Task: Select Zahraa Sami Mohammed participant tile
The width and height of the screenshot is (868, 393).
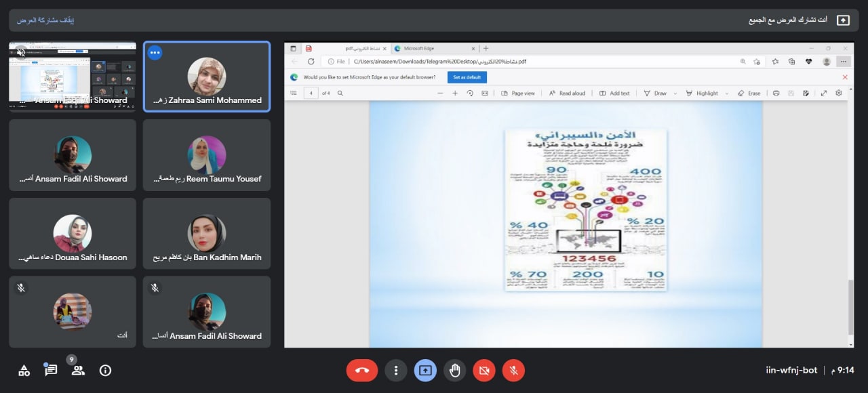Action: [x=207, y=76]
